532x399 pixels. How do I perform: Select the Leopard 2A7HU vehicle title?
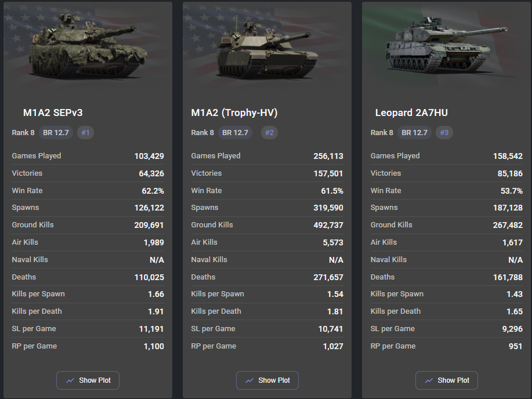pyautogui.click(x=411, y=113)
